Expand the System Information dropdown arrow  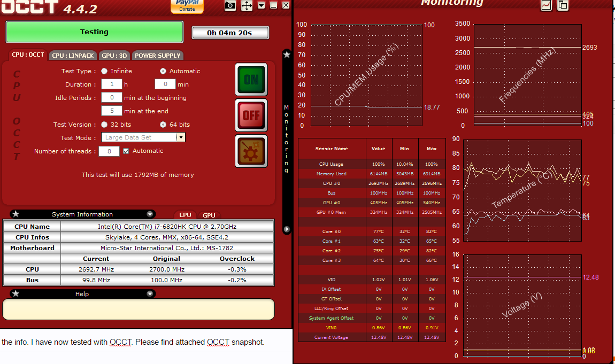pos(150,214)
